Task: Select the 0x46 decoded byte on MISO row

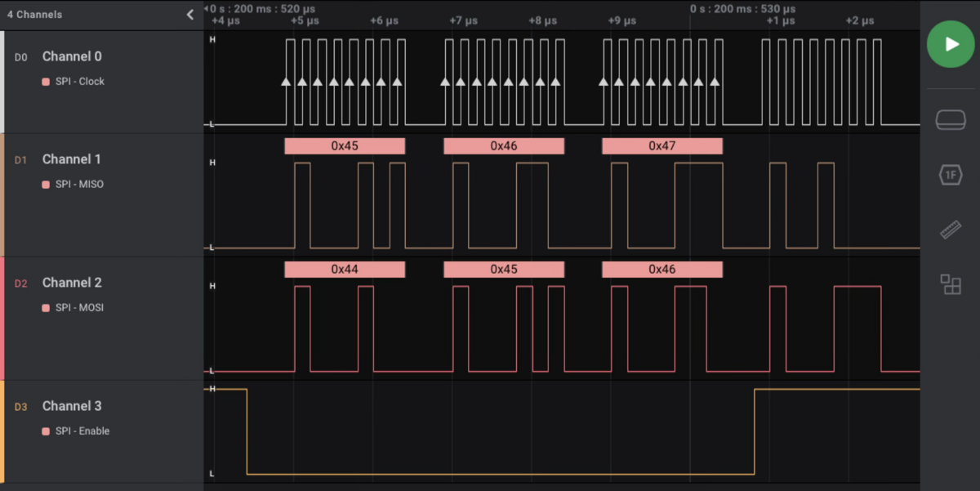Action: [x=503, y=146]
